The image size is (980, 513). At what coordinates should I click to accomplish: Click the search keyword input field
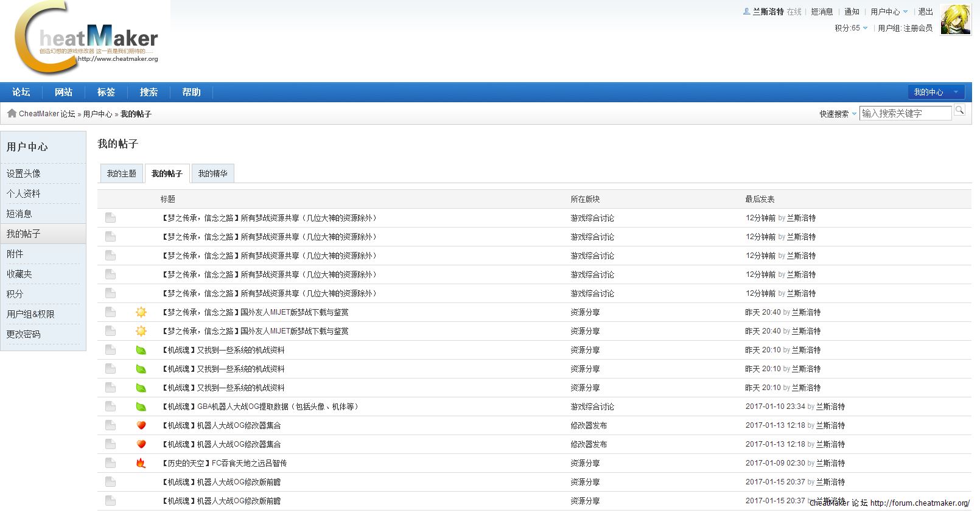(905, 113)
